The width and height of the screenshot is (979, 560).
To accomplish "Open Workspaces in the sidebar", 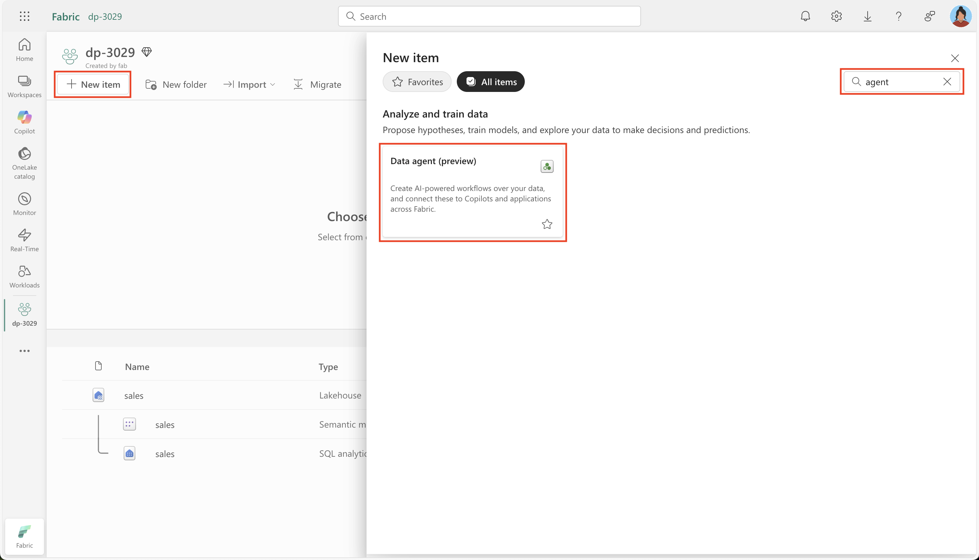I will pyautogui.click(x=25, y=86).
